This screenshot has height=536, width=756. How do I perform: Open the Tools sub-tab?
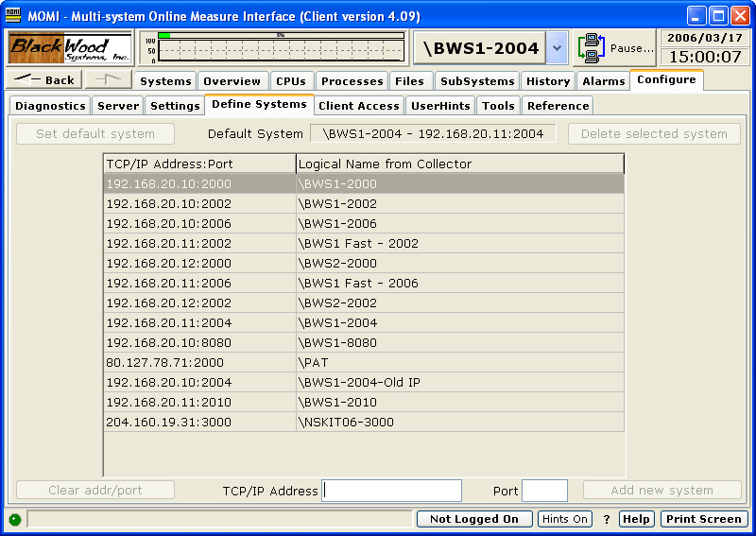(499, 106)
